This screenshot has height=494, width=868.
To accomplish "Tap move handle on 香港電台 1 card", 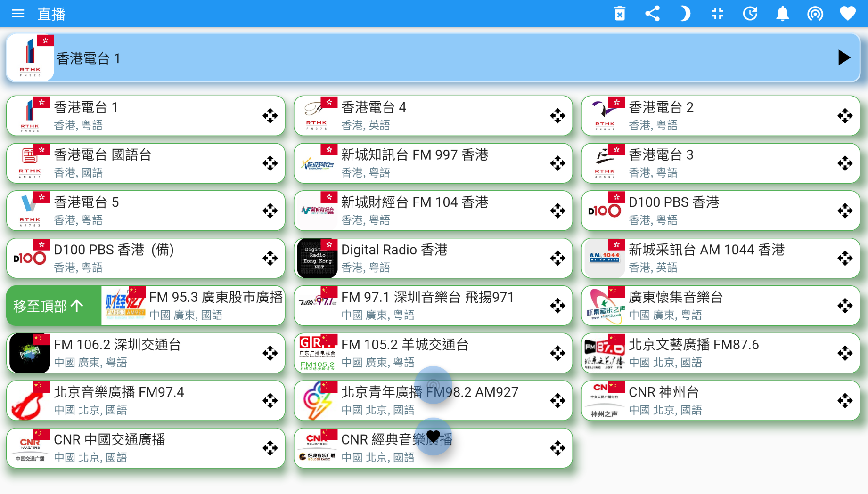I will point(270,116).
